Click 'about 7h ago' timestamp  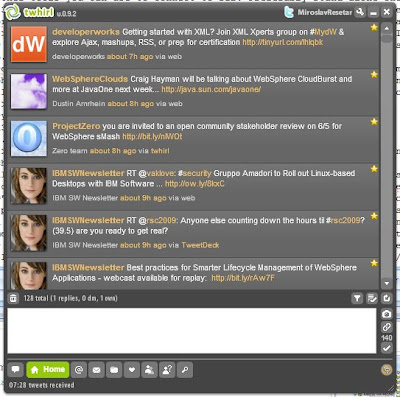click(130, 57)
